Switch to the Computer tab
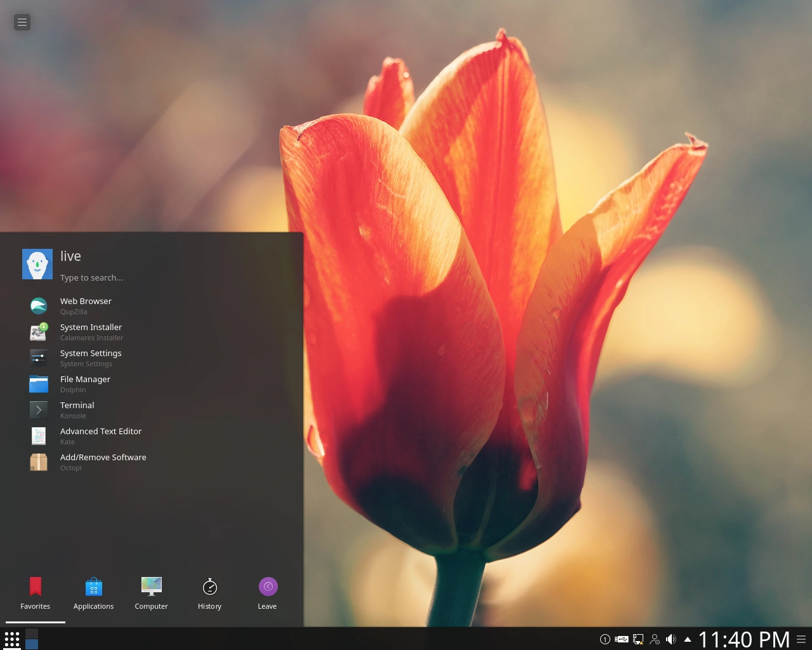Screen dimensions: 812x650 (x=151, y=594)
